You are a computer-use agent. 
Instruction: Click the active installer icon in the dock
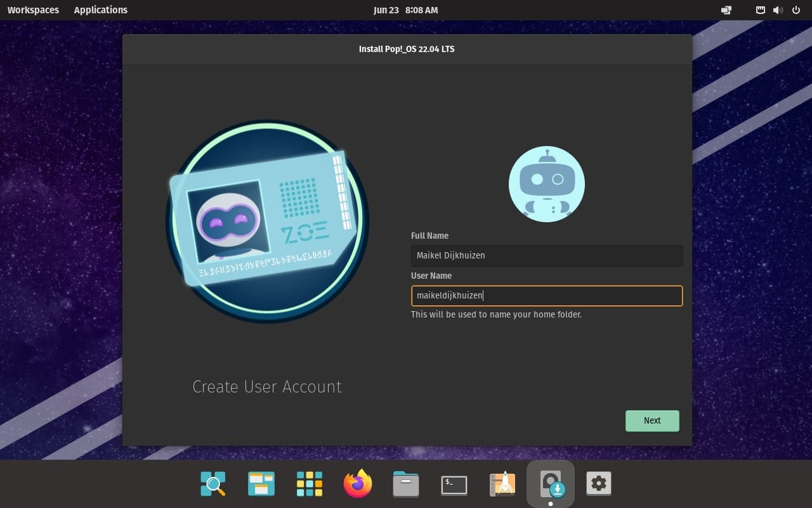pyautogui.click(x=550, y=483)
